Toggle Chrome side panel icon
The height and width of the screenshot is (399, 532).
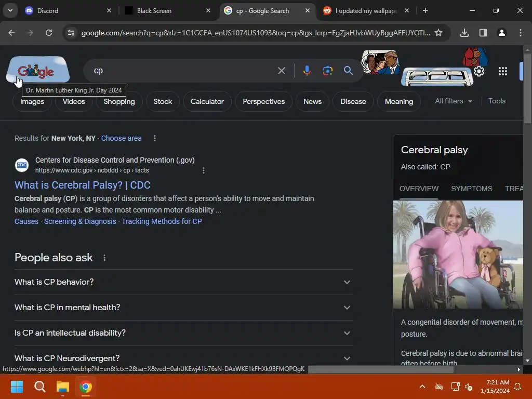tap(483, 33)
